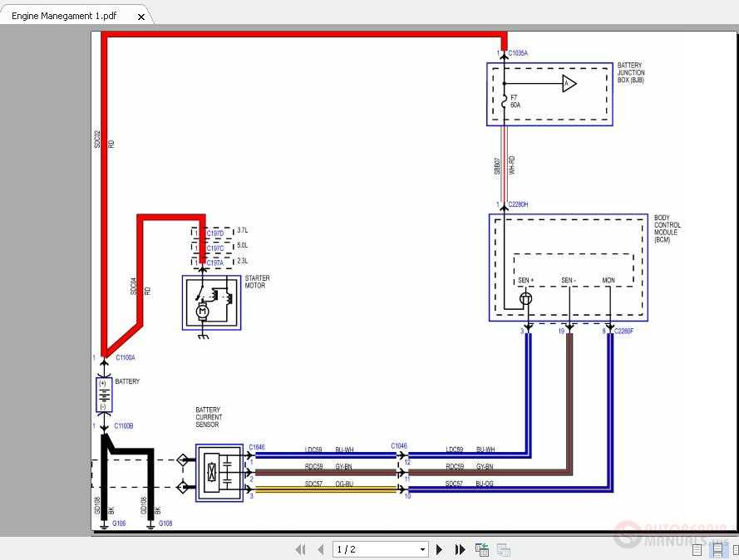Click the SEN - pin label
The width and height of the screenshot is (739, 560).
(x=569, y=280)
